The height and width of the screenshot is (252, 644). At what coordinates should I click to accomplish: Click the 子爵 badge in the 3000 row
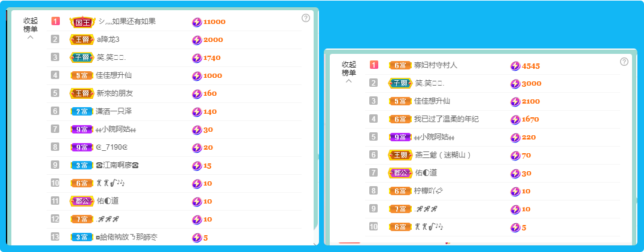click(400, 83)
